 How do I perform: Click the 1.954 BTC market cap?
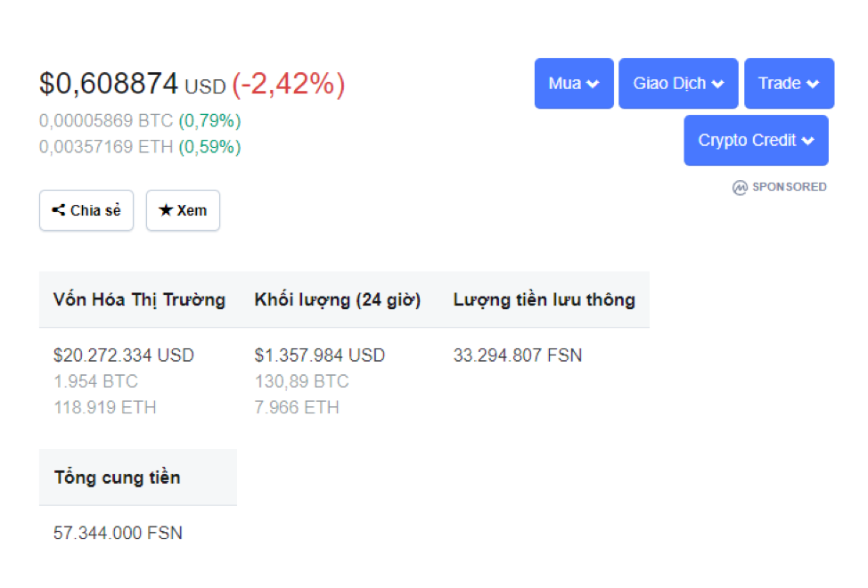pos(95,381)
